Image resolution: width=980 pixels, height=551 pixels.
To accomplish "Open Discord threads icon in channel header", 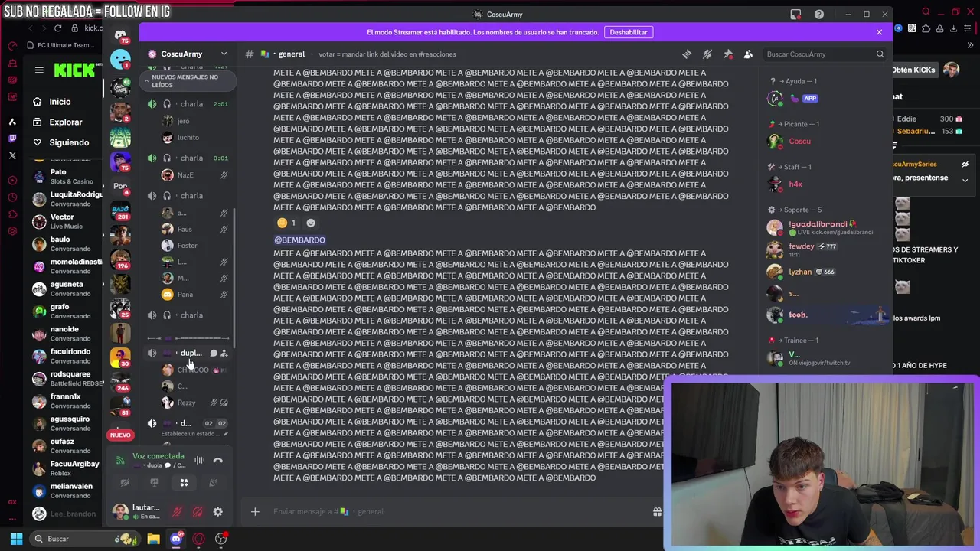I will [x=687, y=54].
